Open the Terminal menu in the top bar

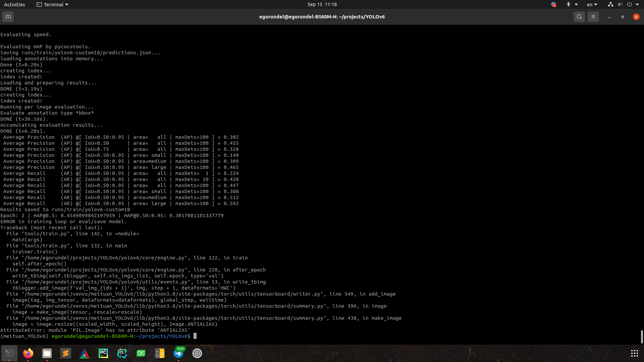(52, 4)
